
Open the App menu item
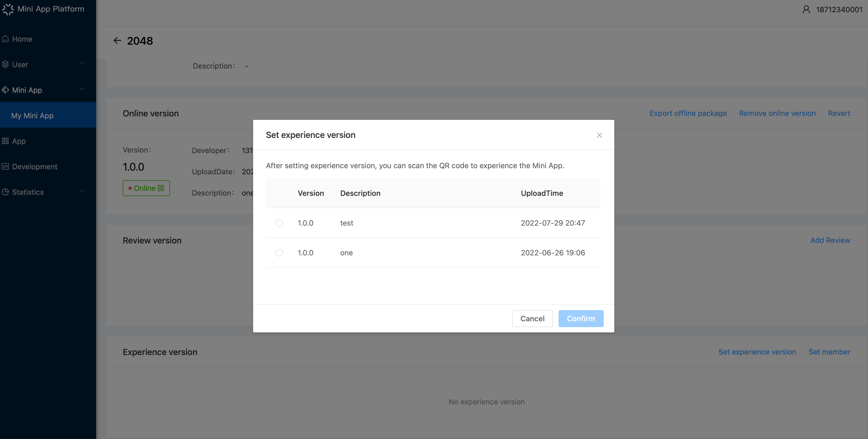(x=48, y=141)
